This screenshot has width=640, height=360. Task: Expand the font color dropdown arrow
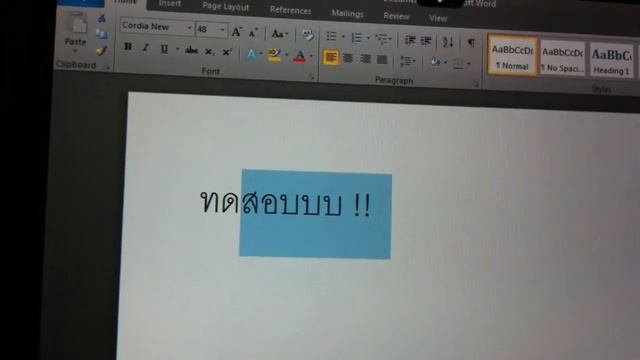[x=311, y=56]
